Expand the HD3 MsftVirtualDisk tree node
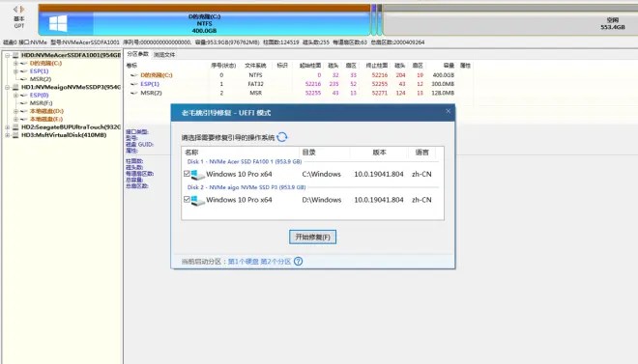This screenshot has width=638, height=364. [7, 135]
